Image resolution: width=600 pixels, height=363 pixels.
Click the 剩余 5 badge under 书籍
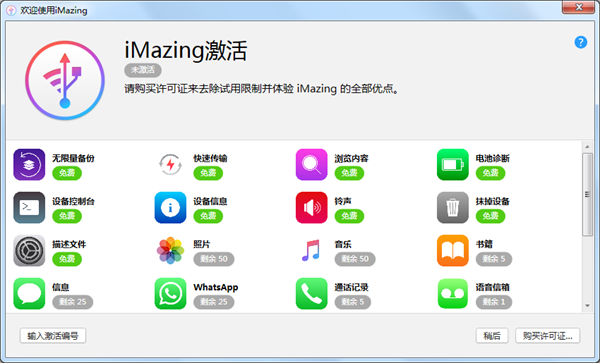(x=494, y=259)
